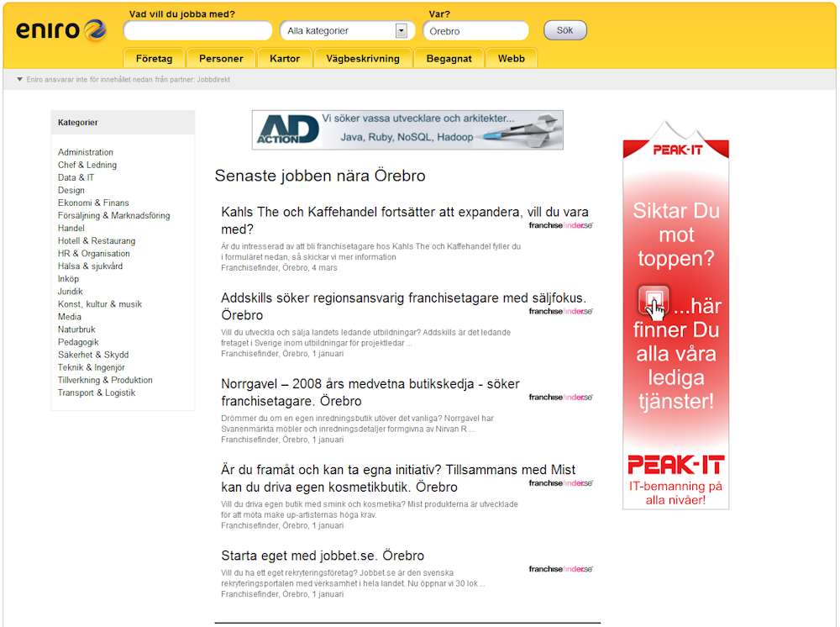The width and height of the screenshot is (840, 627).
Task: Click the red PEAK-IT skyscraper ad
Action: [675, 315]
